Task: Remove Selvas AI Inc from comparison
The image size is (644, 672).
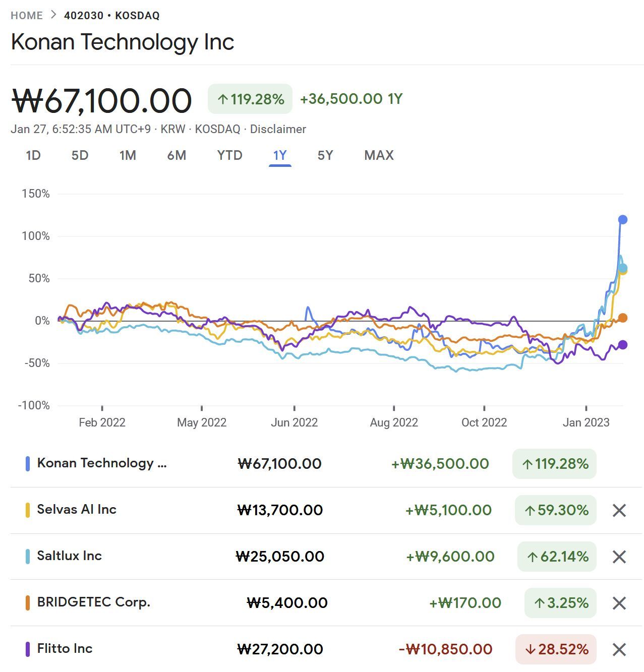Action: pyautogui.click(x=619, y=511)
